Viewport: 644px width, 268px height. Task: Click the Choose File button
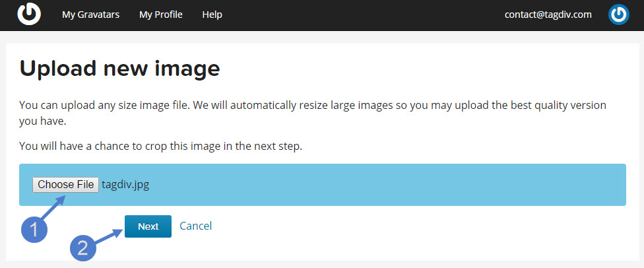[x=66, y=185]
